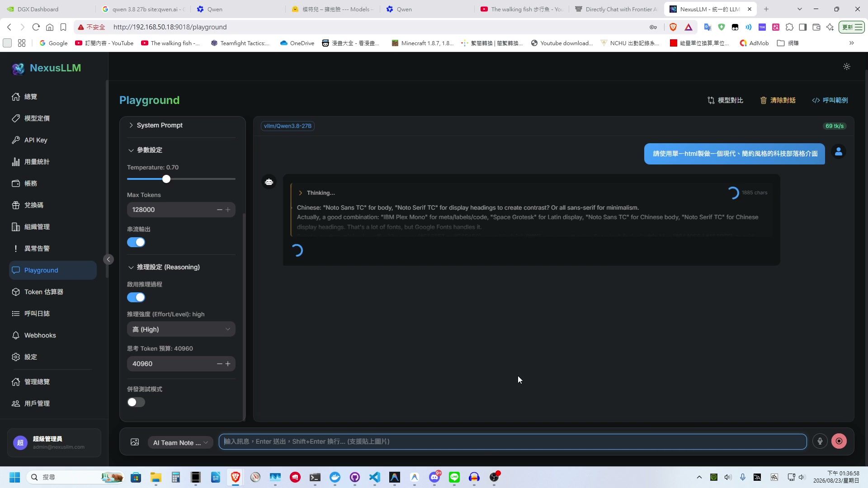
Task: Switch to DGX Dashboard browser tab
Action: pyautogui.click(x=47, y=9)
